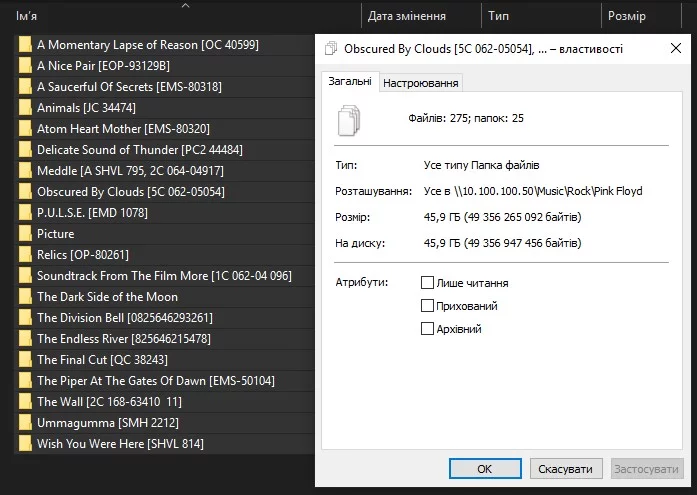697x495 pixels.
Task: Select 'P.U.L.S.E. [EMD 1078]' folder name
Action: (92, 213)
